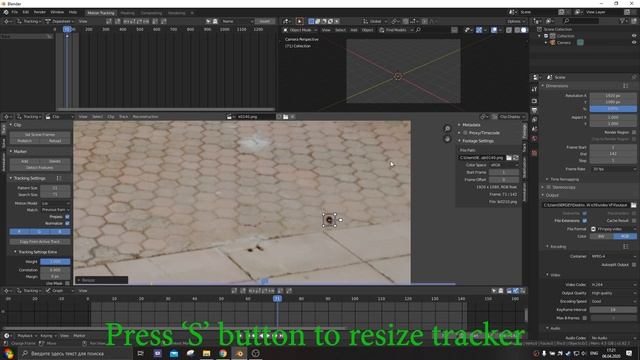The width and height of the screenshot is (640, 360).
Task: Open the File menu
Action: (15, 12)
